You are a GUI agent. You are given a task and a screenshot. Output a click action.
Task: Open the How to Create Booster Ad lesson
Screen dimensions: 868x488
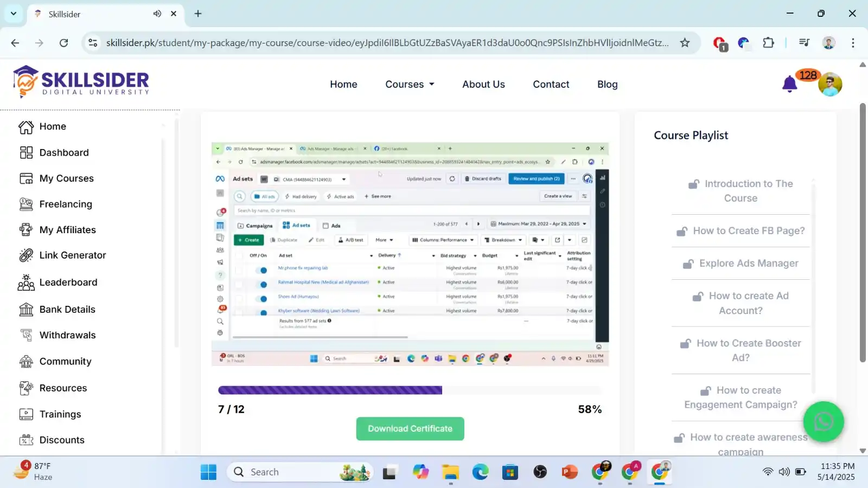click(x=741, y=350)
